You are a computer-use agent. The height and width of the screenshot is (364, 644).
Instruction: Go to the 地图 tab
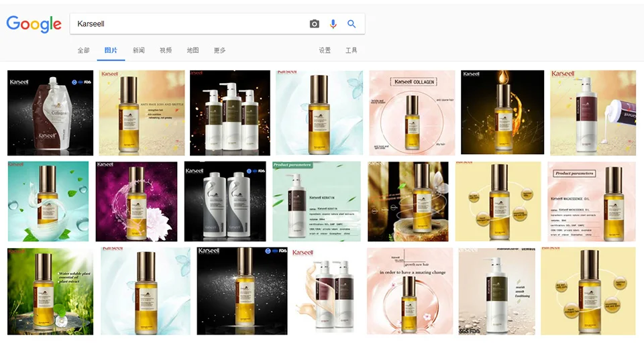coord(193,50)
